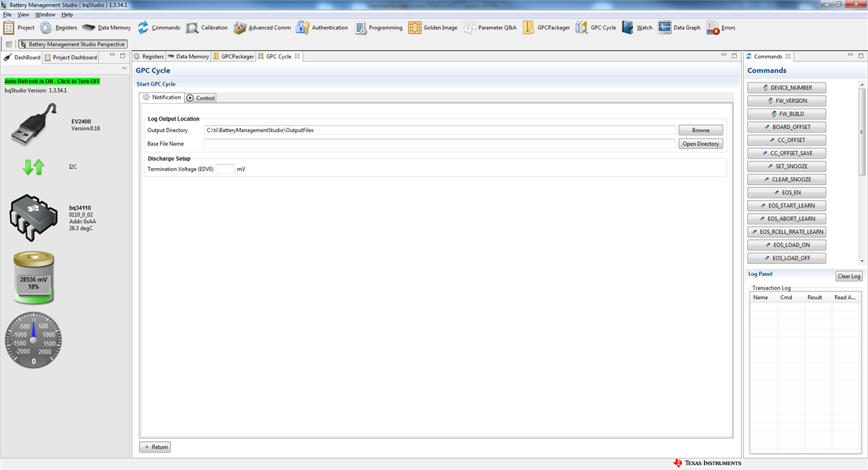Send the CLEAR_SNOOZE command
Image resolution: width=868 pixels, height=470 pixels.
point(786,179)
